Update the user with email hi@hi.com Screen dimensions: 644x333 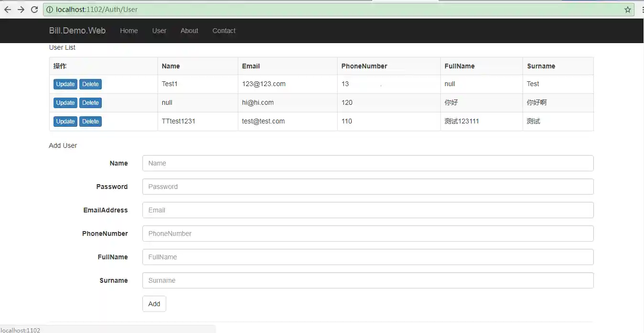(x=65, y=103)
